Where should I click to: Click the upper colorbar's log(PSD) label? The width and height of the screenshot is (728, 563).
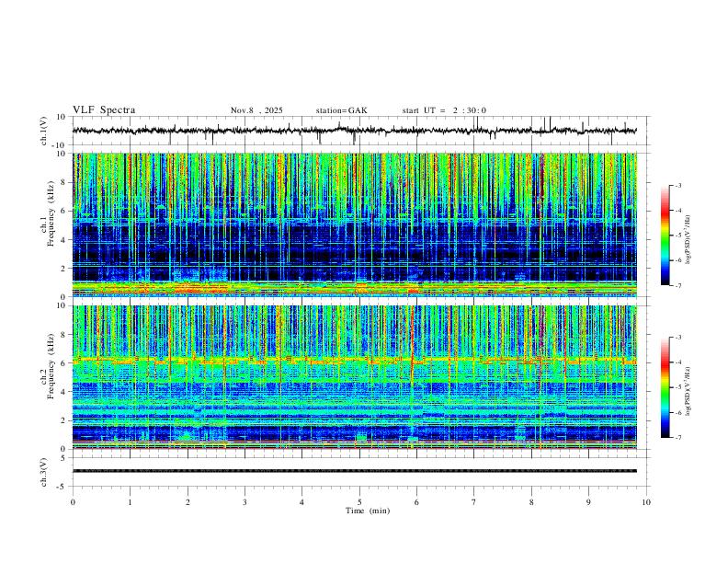[x=688, y=239]
